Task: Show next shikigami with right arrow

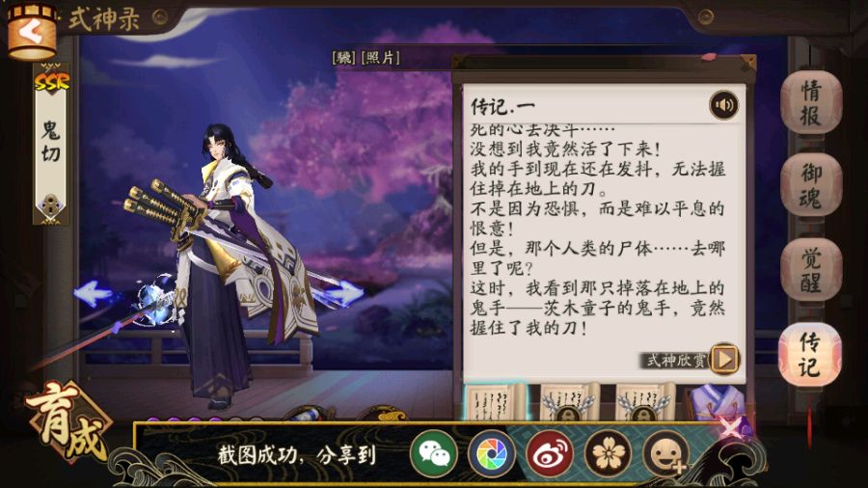Action: point(344,293)
